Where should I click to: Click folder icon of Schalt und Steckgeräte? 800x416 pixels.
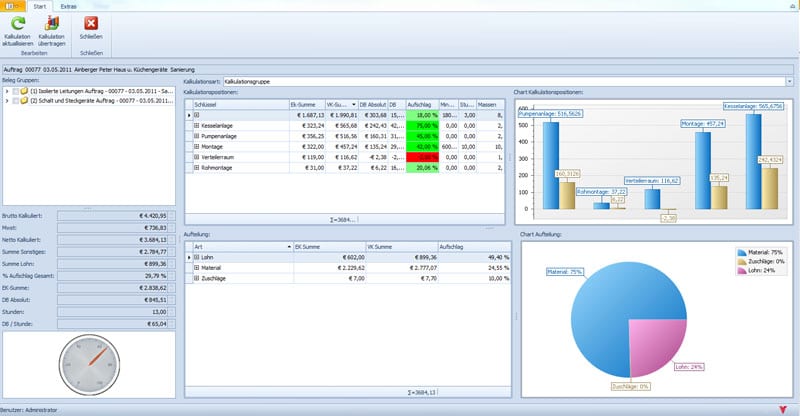coord(23,100)
